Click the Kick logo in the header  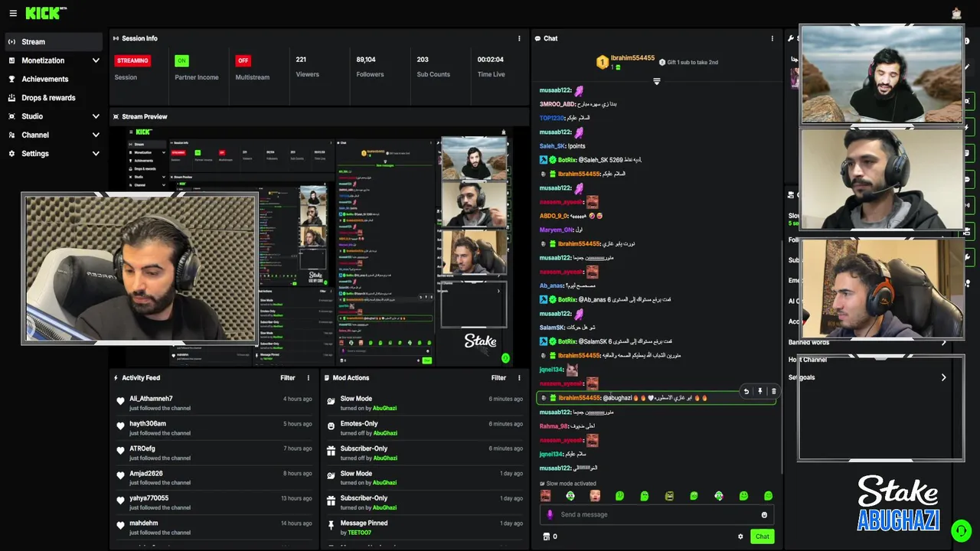click(45, 13)
